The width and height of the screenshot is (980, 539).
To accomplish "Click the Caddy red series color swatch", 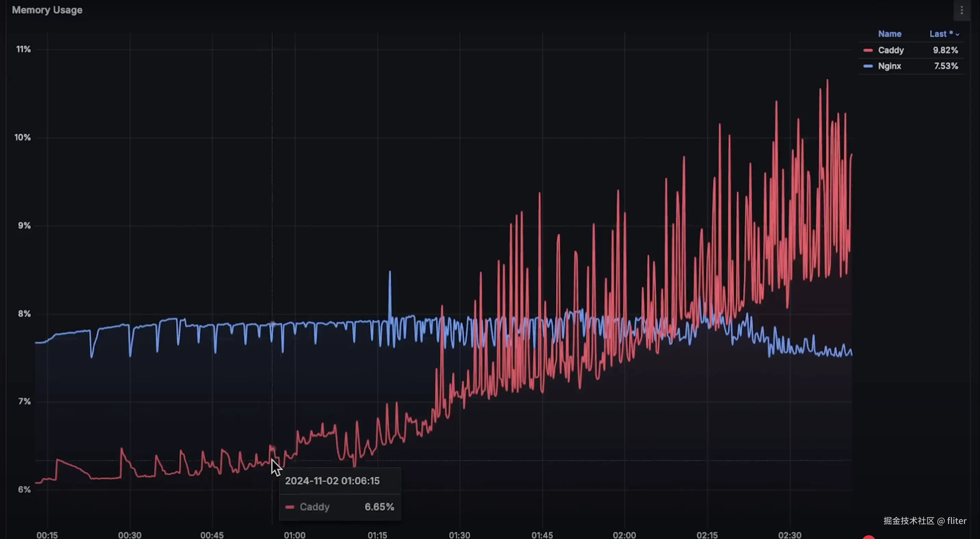I will (868, 50).
